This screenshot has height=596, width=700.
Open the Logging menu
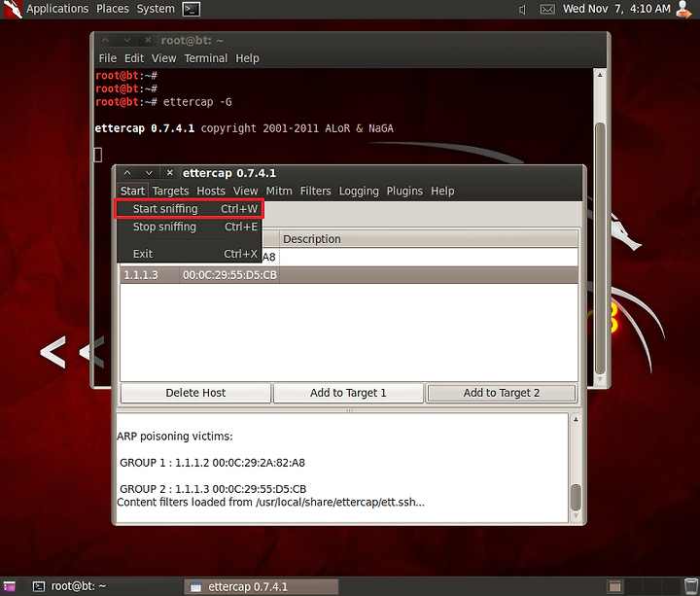(x=359, y=192)
